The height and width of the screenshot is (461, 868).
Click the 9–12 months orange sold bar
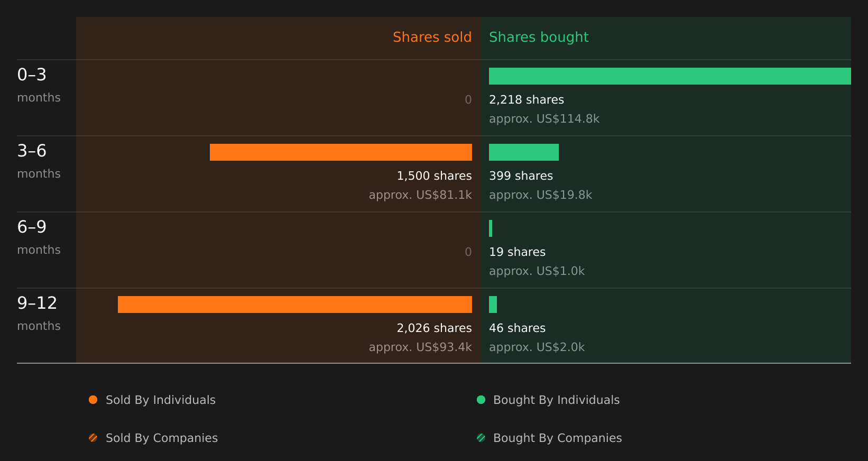click(295, 305)
